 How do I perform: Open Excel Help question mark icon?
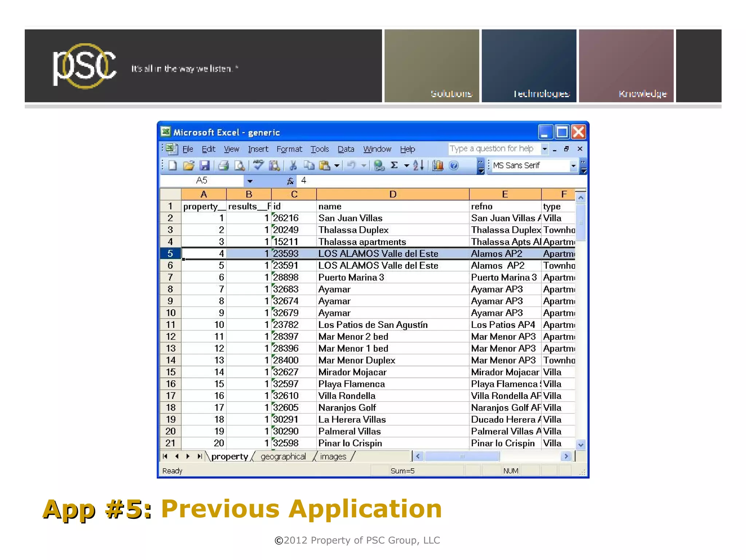pos(454,166)
